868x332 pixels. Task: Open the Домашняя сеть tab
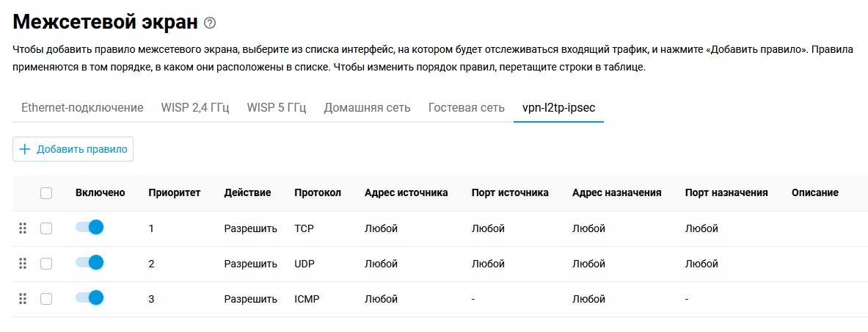click(367, 107)
